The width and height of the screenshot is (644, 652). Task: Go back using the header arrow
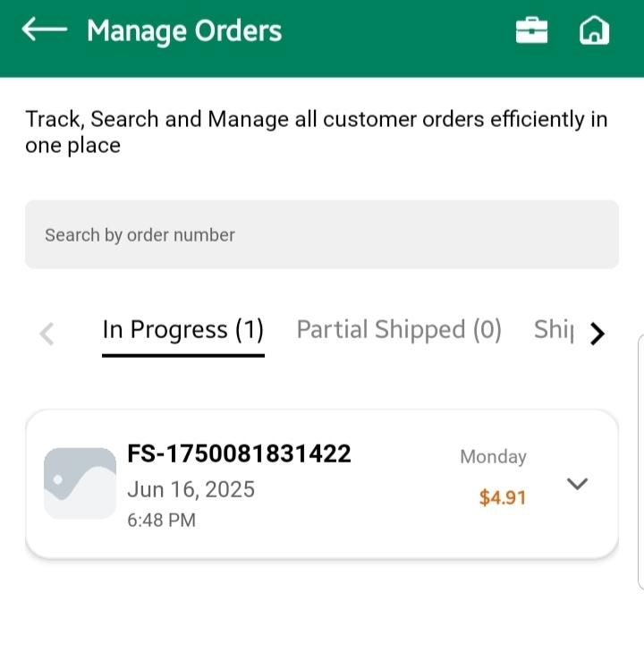45,30
